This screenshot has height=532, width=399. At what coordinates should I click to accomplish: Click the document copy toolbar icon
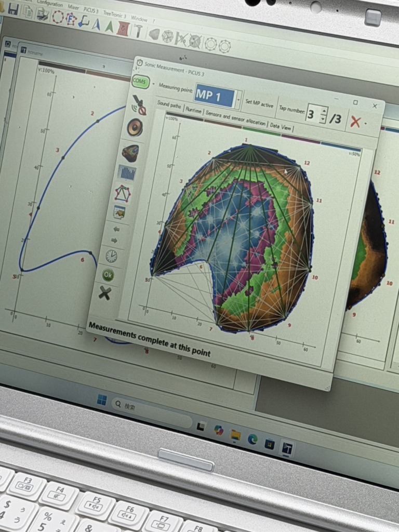[x=27, y=11]
